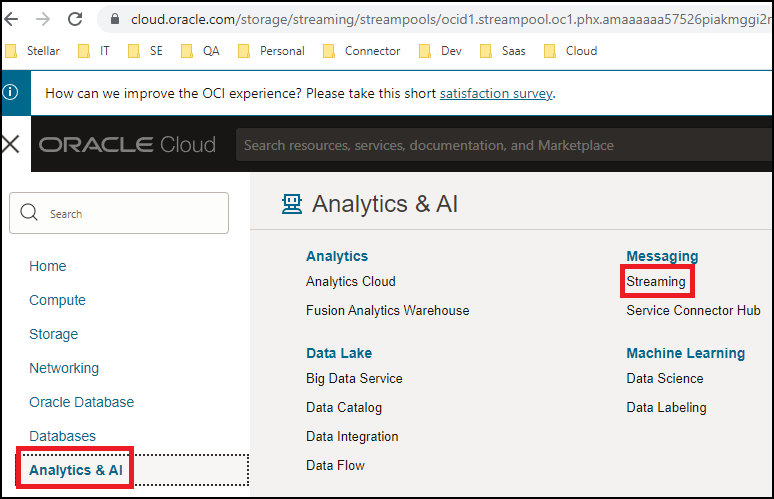Click the browser forward arrow

(x=41, y=19)
